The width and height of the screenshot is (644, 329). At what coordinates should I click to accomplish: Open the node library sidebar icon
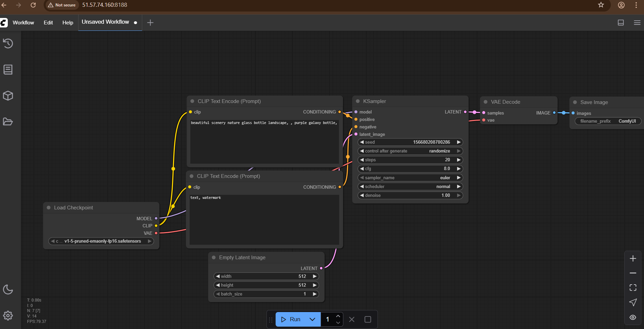tap(8, 69)
